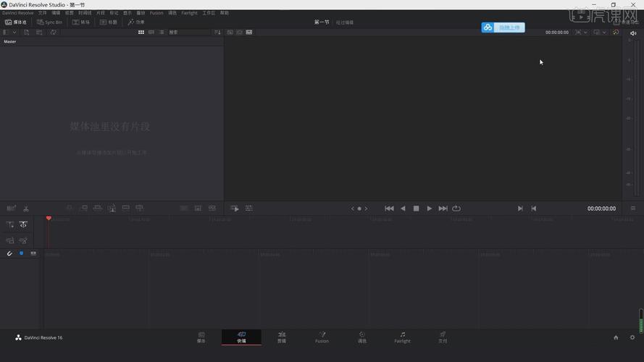The width and height of the screenshot is (644, 362).
Task: Toggle loop playback
Action: 456,209
